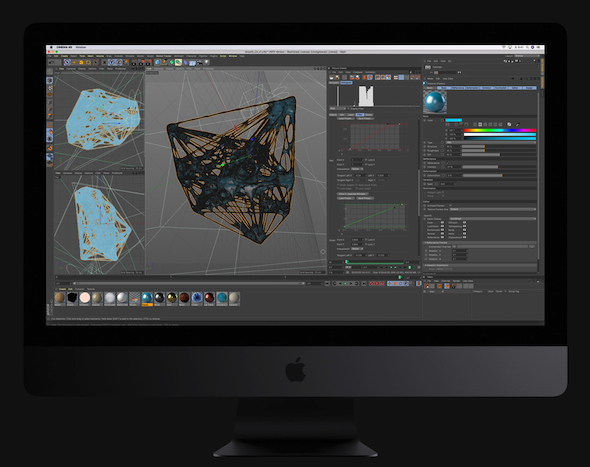Toggle the Animate Preview checkbox
The height and width of the screenshot is (467, 590).
click(450, 205)
